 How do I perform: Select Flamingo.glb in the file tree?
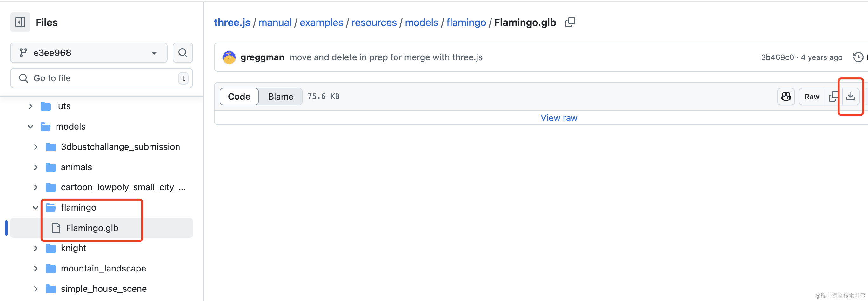tap(101, 228)
